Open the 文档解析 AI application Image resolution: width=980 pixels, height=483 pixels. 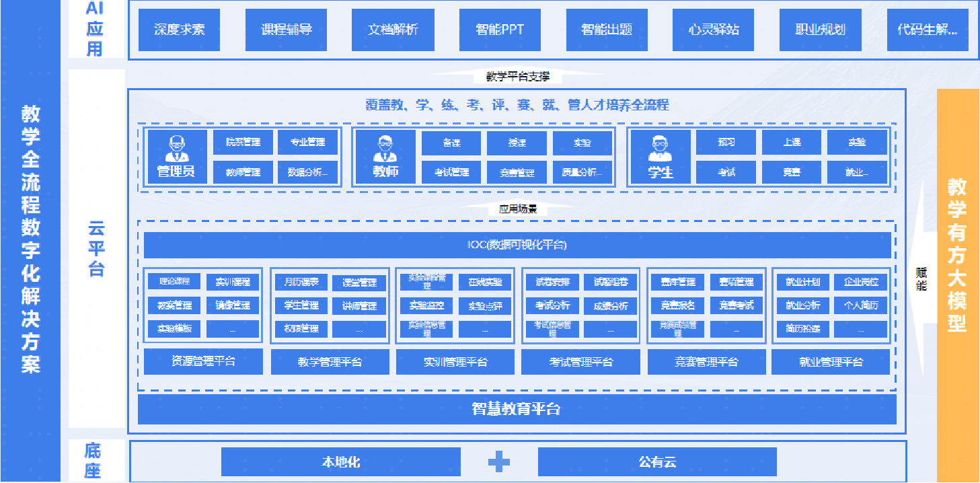pyautogui.click(x=392, y=30)
